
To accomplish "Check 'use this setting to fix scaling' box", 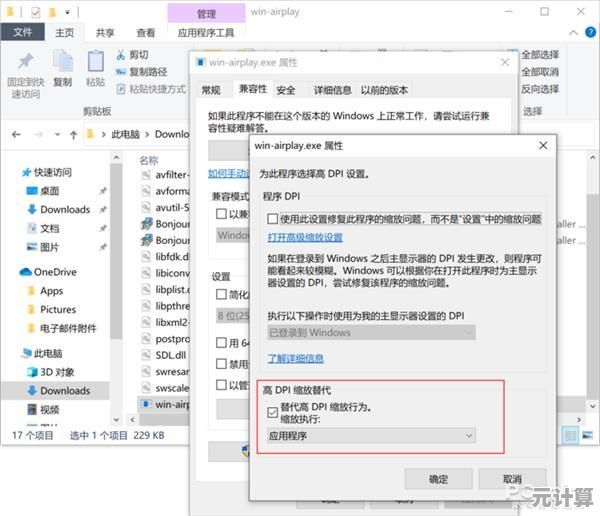I will coord(272,219).
